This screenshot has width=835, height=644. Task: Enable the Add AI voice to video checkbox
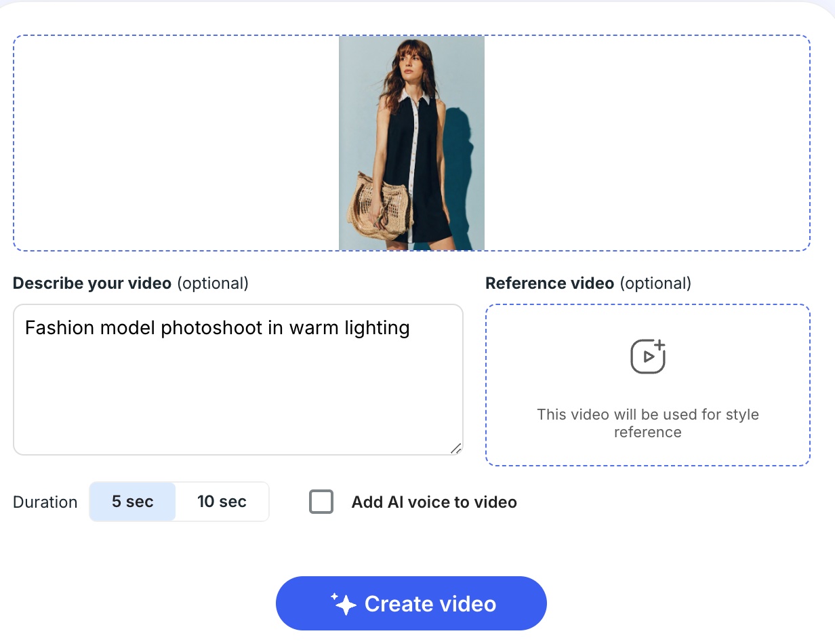[x=321, y=502]
